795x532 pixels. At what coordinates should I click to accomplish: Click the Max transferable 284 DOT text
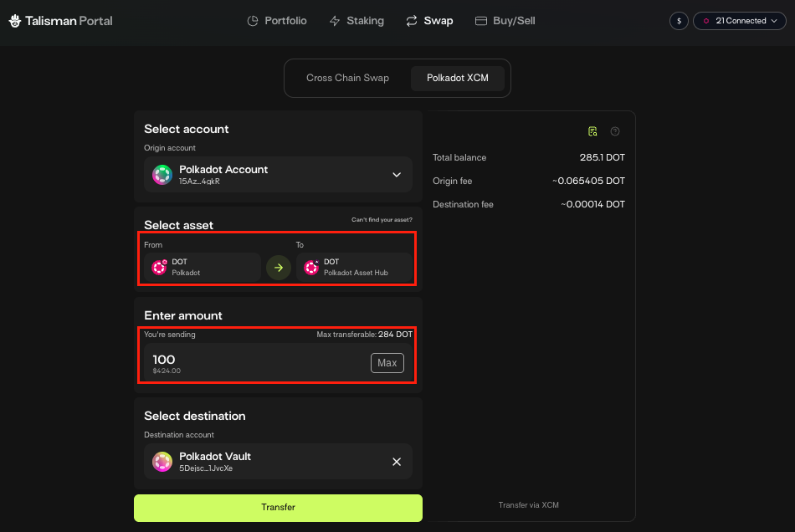click(365, 335)
